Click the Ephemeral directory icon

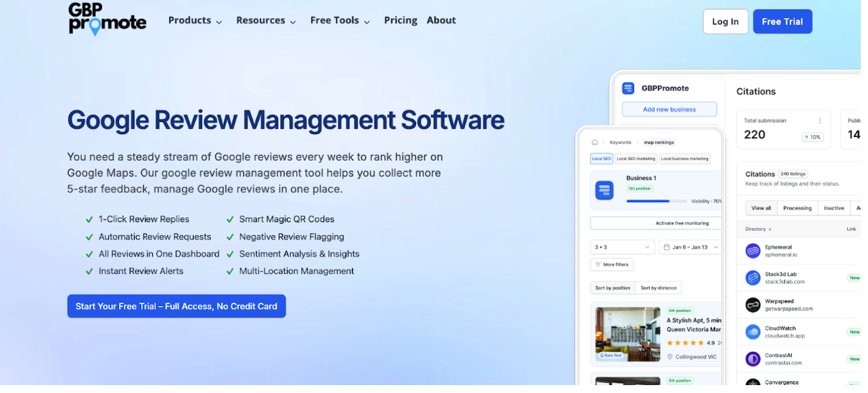tap(753, 250)
